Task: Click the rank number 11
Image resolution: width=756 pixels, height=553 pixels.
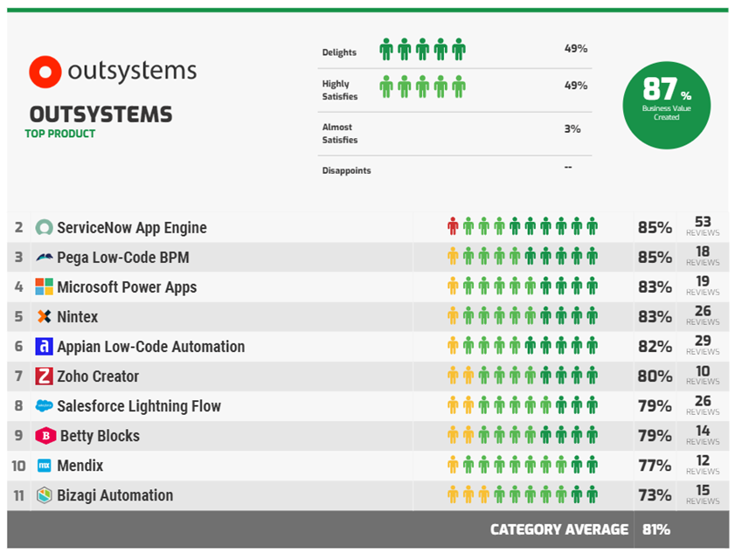Action: 19,495
